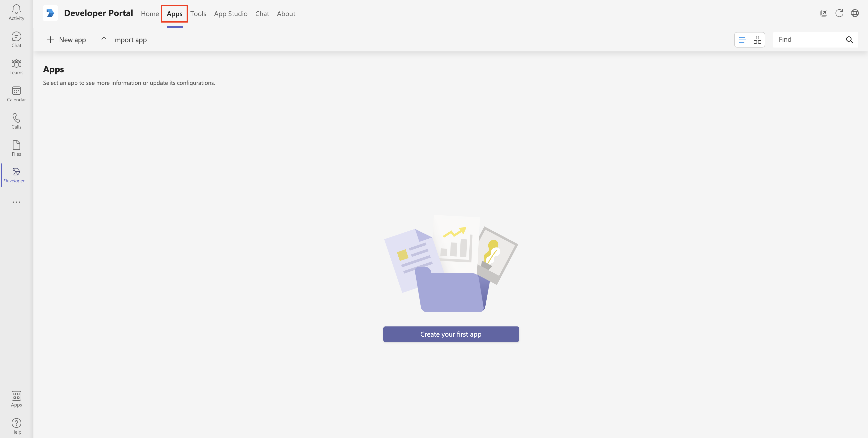Expand App Studio menu item
Image resolution: width=868 pixels, height=438 pixels.
coord(230,13)
